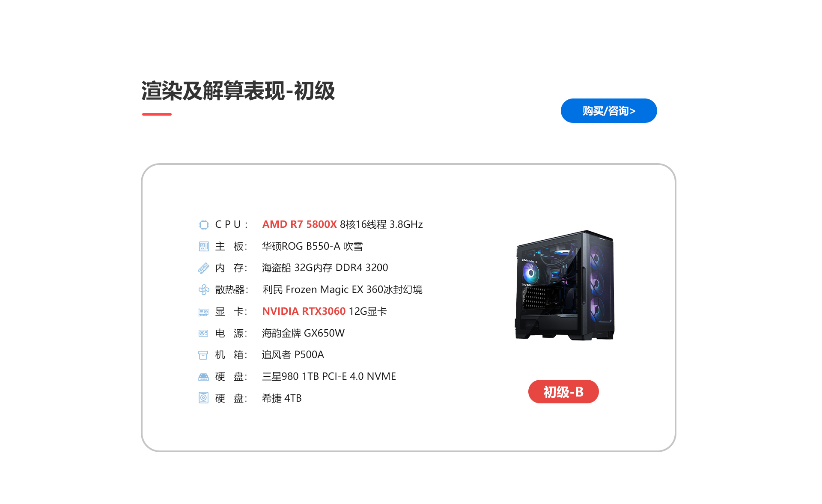Click the graphics card icon beside 显卡

point(204,312)
